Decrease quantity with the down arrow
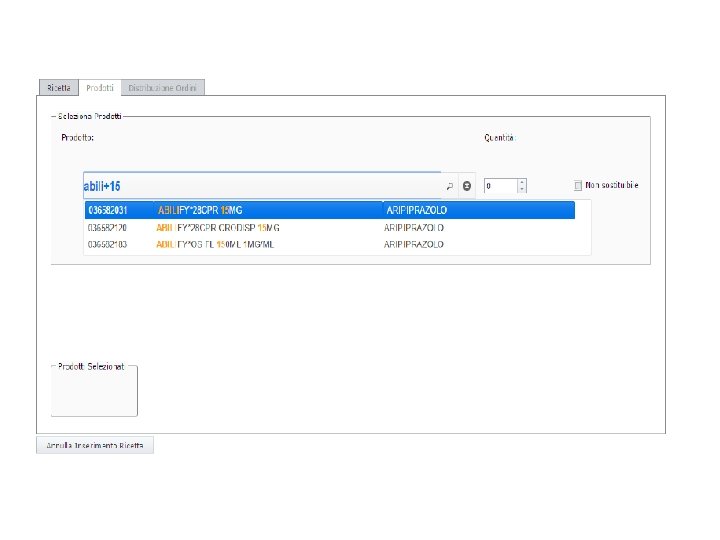Image resolution: width=720 pixels, height=540 pixels. pyautogui.click(x=522, y=190)
